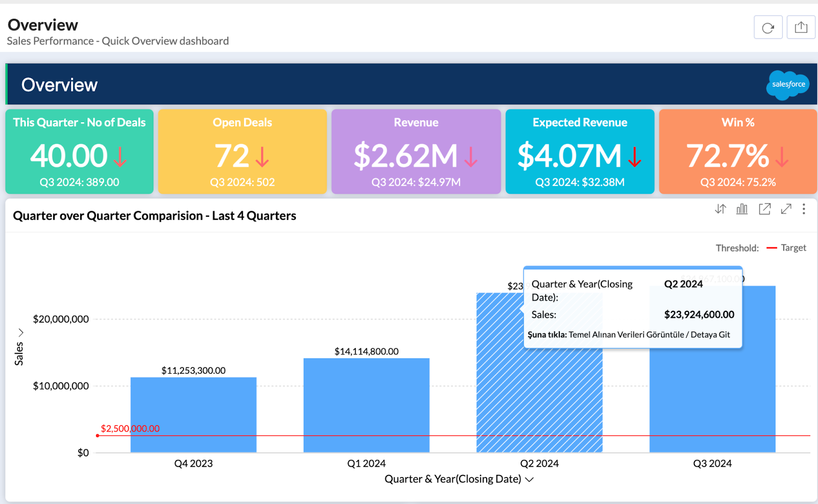Open the Revenue KPI card
818x504 pixels.
[x=416, y=151]
